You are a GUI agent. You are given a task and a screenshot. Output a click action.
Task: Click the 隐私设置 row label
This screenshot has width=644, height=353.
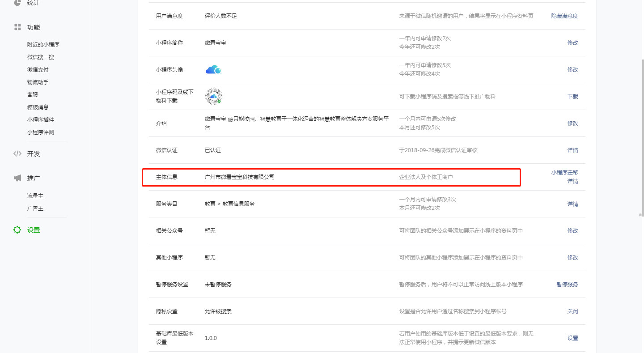tap(167, 311)
